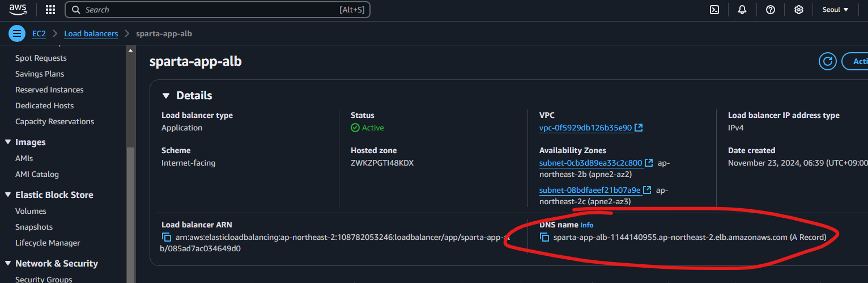Collapse the Details section
The image size is (868, 283).
pyautogui.click(x=166, y=96)
